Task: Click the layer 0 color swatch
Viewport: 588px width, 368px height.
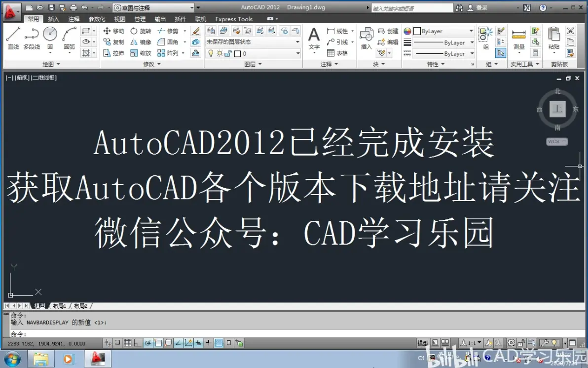Action: (x=237, y=54)
